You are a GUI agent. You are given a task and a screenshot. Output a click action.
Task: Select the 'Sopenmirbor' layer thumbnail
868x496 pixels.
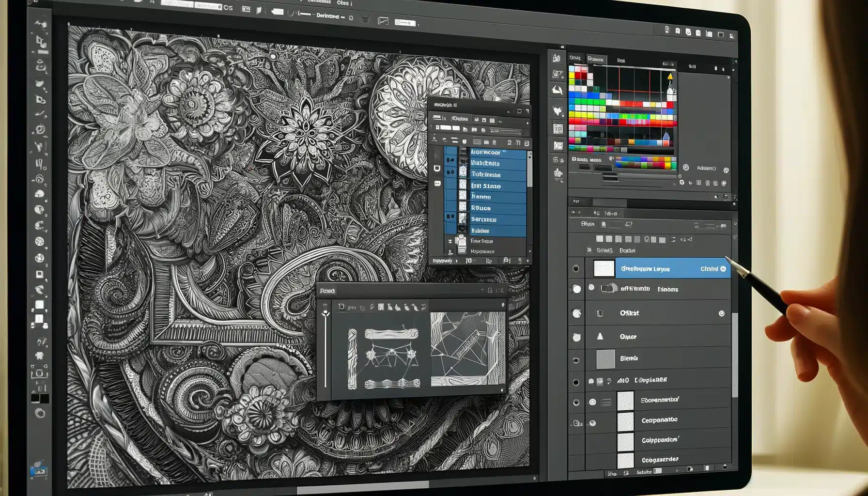coord(625,401)
